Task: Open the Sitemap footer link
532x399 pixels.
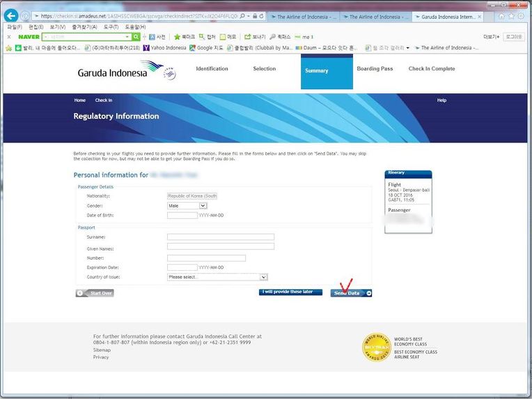Action: (x=102, y=350)
